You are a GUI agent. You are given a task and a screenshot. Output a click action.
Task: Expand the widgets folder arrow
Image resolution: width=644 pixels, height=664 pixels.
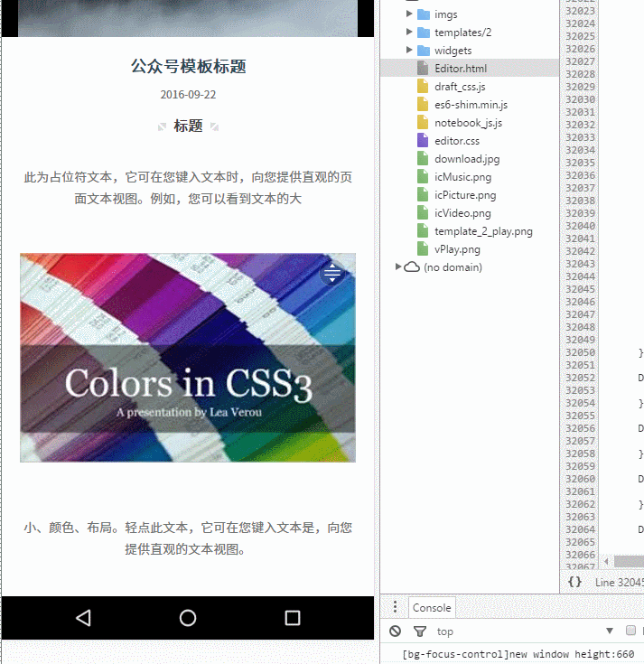click(409, 50)
